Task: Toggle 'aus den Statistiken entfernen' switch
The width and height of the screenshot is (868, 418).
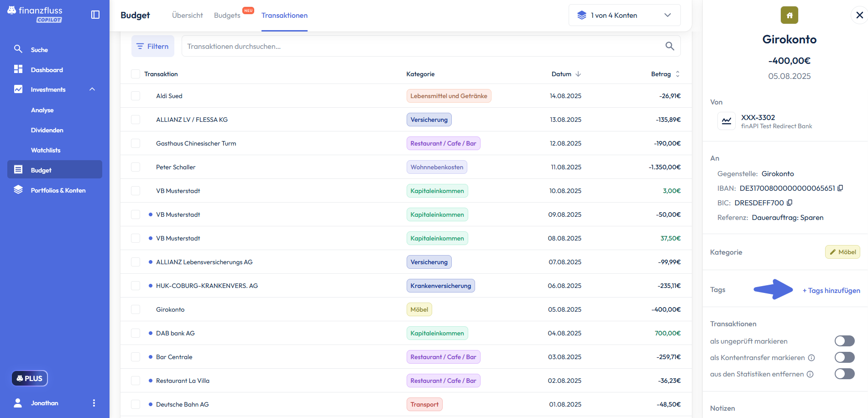Action: tap(844, 374)
